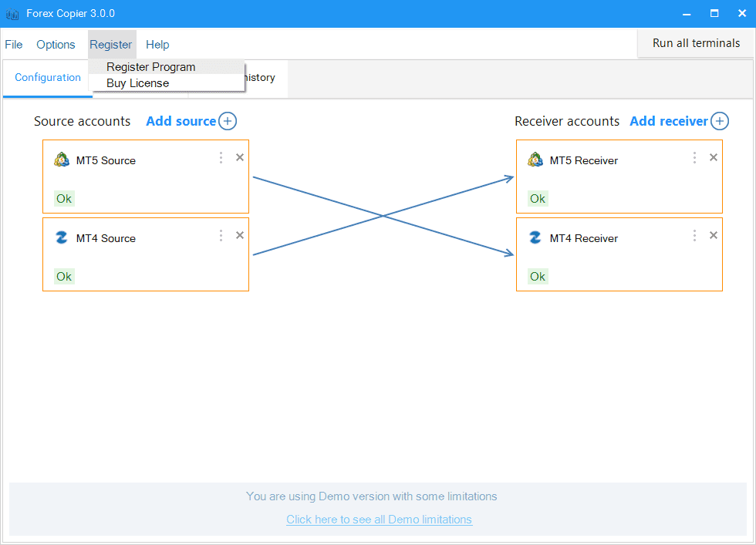Close the open Register menu
Image resolution: width=756 pixels, height=545 pixels.
click(111, 45)
